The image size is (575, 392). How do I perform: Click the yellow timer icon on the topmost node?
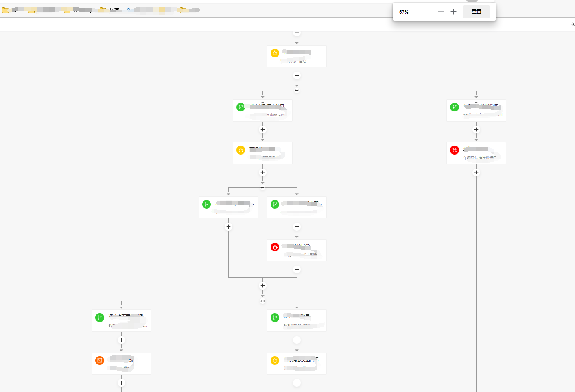click(275, 53)
